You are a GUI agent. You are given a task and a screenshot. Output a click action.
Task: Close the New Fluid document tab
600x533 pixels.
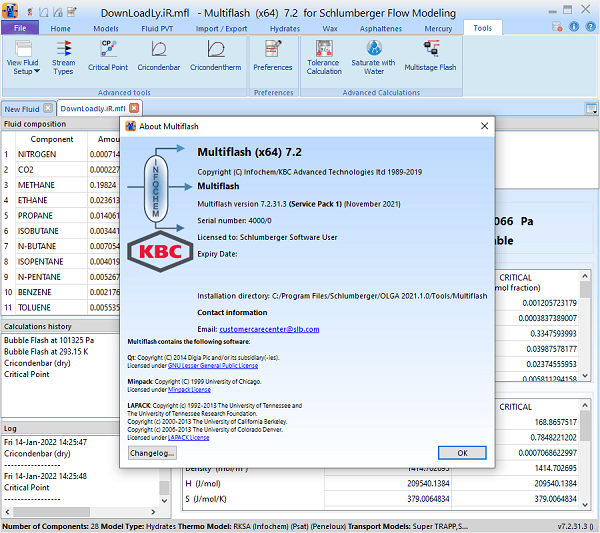(x=48, y=108)
